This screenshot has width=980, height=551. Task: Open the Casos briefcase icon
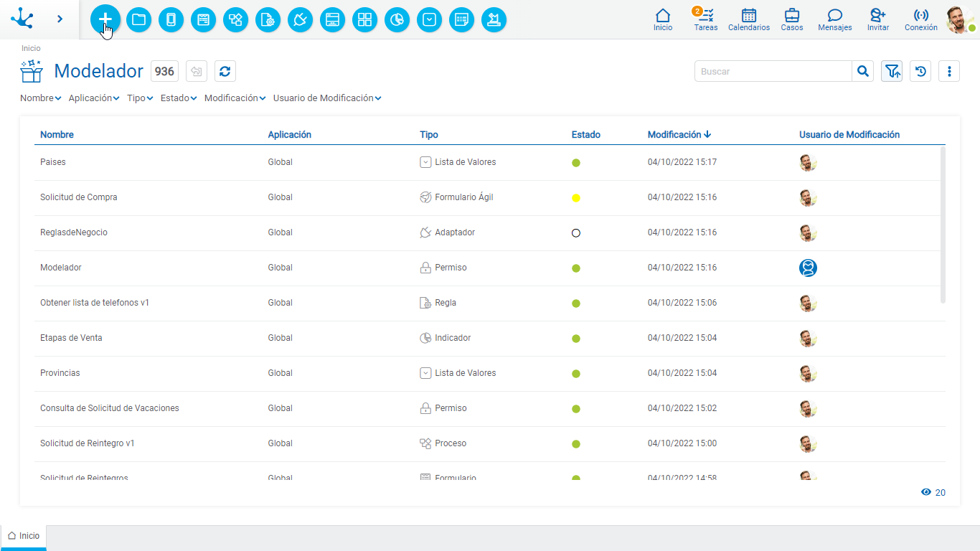click(792, 19)
